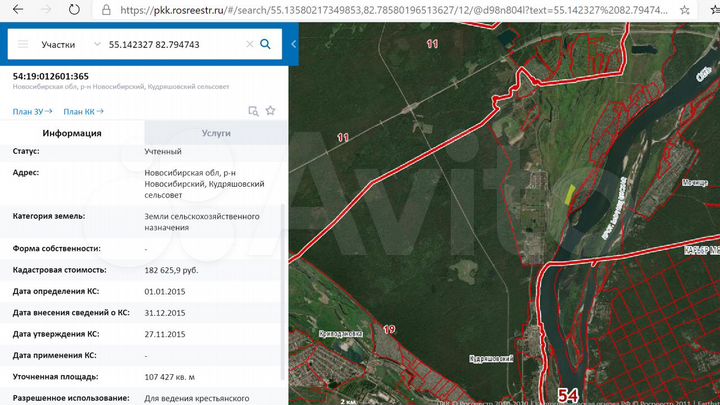
Task: Click the Криводановка label on the map
Action: coord(340,334)
